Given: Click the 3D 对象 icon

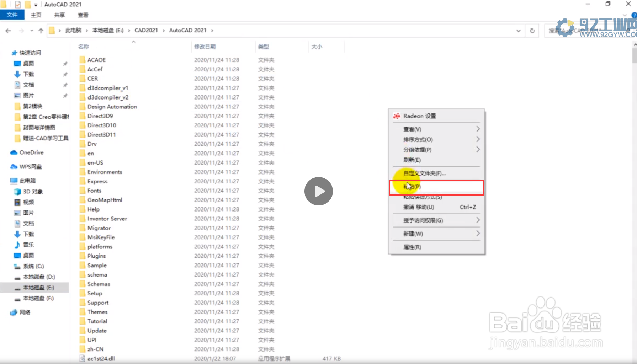Looking at the screenshot, I should [17, 192].
